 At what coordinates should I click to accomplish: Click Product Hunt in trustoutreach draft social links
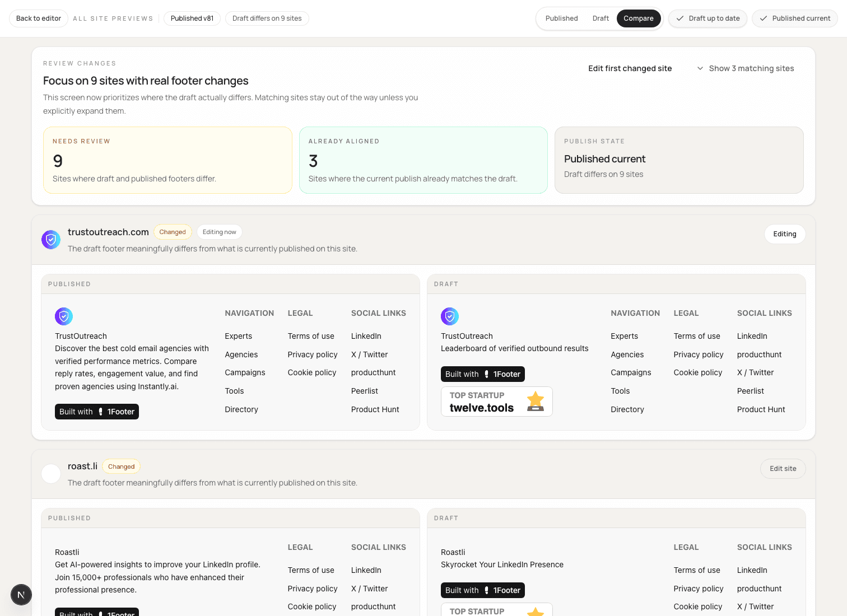(761, 409)
